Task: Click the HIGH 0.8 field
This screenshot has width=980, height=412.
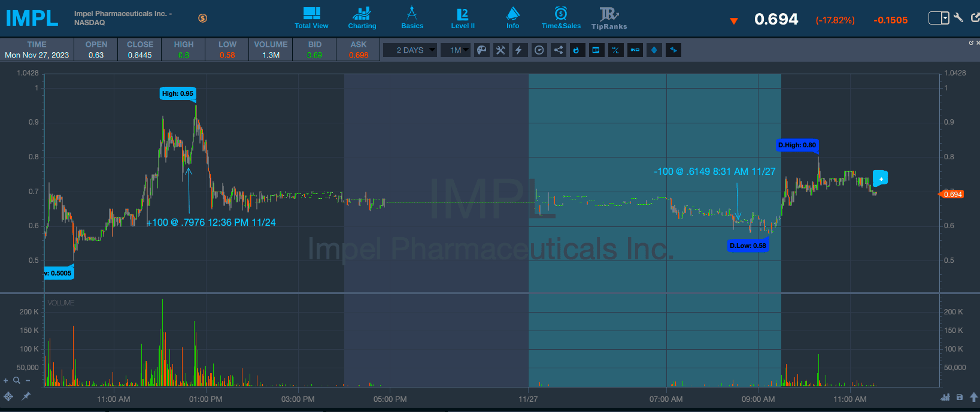Action: pos(183,50)
